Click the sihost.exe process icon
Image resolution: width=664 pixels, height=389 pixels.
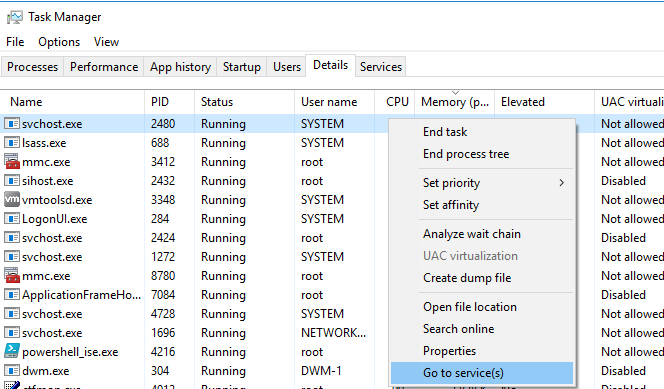(x=12, y=181)
